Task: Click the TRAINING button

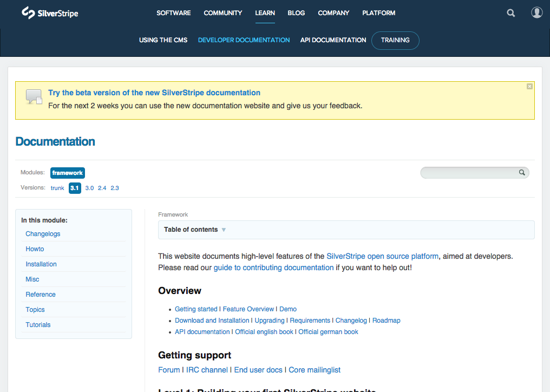Action: 395,41
